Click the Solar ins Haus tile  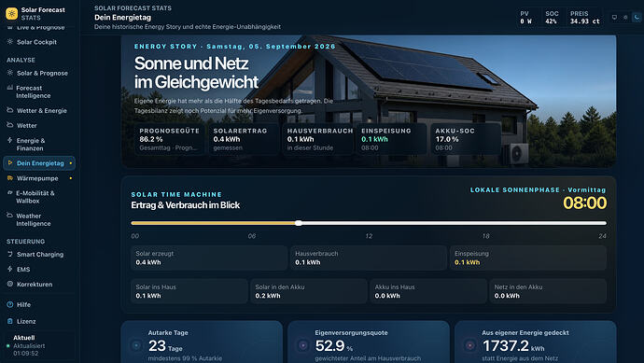[x=189, y=291]
